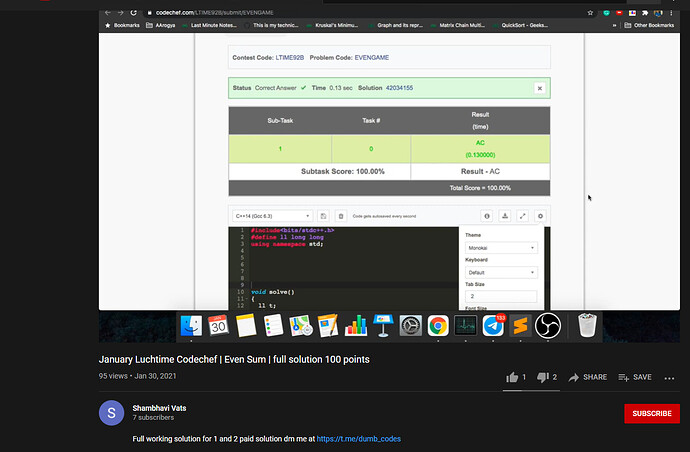Open the Notes app in the dock
The height and width of the screenshot is (452, 690).
pyautogui.click(x=246, y=326)
